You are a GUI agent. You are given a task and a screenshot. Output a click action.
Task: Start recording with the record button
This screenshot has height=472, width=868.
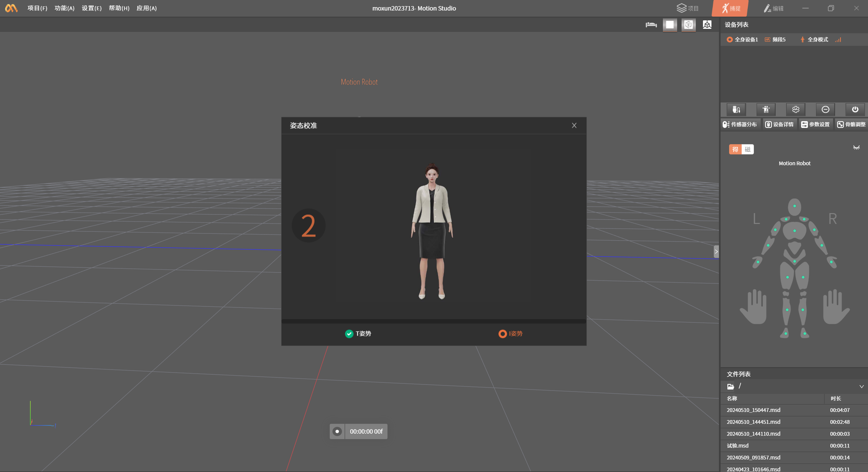coord(337,431)
